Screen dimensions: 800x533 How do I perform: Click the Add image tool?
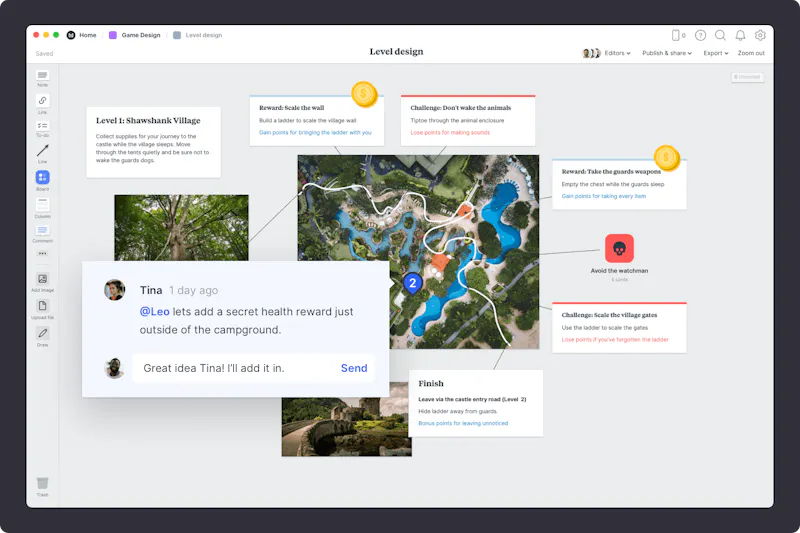(x=42, y=281)
